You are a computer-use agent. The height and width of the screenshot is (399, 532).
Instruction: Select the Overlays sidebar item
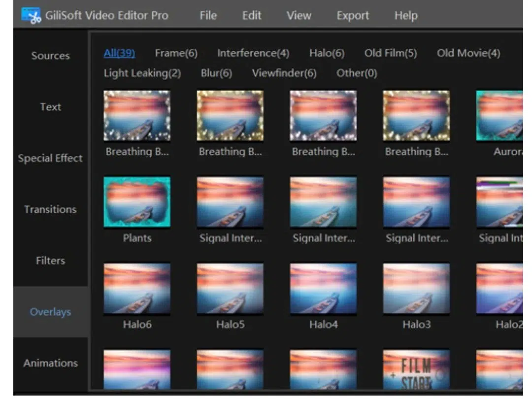(51, 312)
